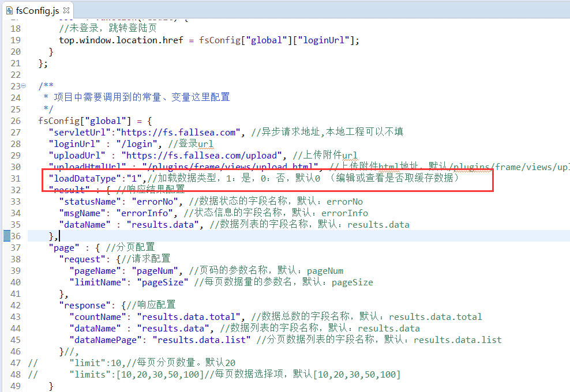Click line number 31 in the gutter
Viewport: 570px width, 392px height.
[15, 178]
